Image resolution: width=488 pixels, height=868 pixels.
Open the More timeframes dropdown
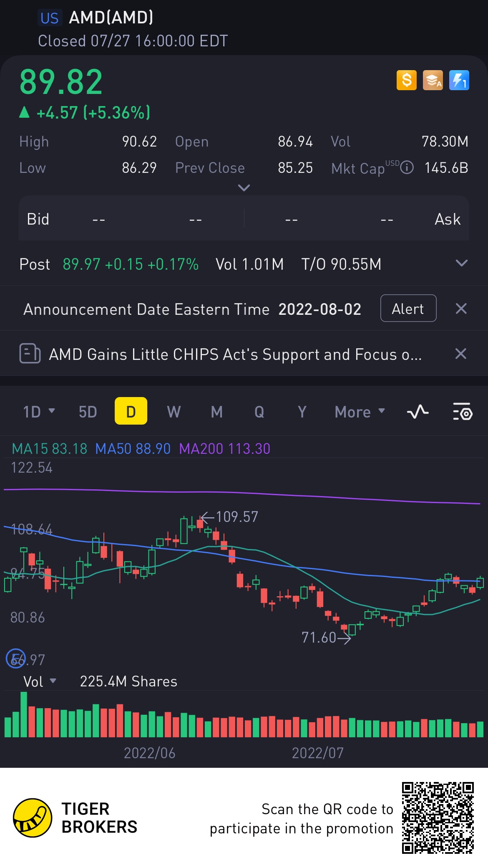[360, 412]
